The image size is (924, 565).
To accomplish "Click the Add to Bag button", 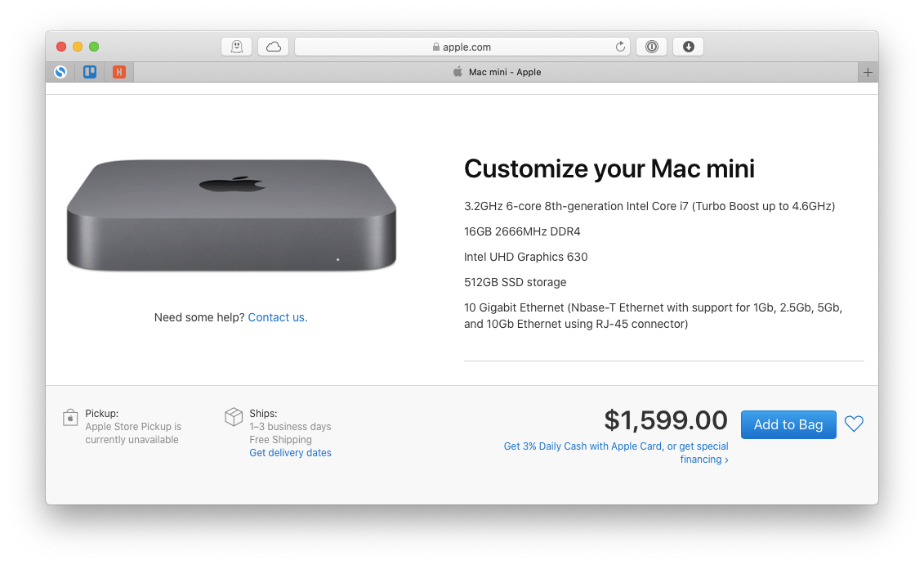I will (x=788, y=424).
